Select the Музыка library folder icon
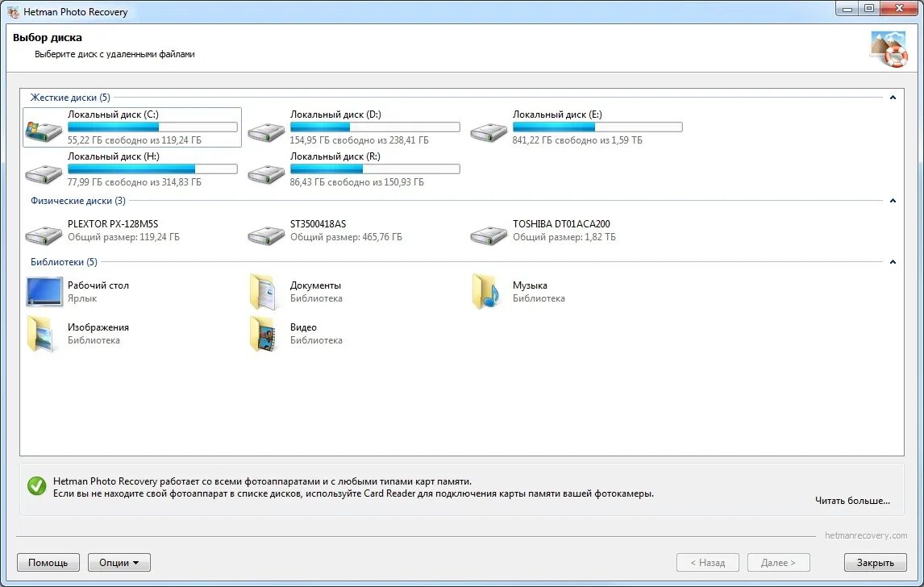 pyautogui.click(x=487, y=291)
